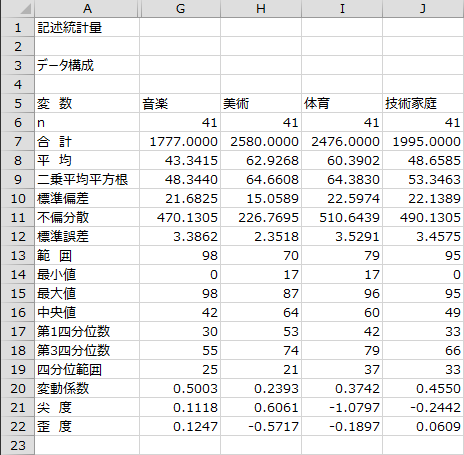464x455 pixels.
Task: Select column G header
Action: point(180,9)
